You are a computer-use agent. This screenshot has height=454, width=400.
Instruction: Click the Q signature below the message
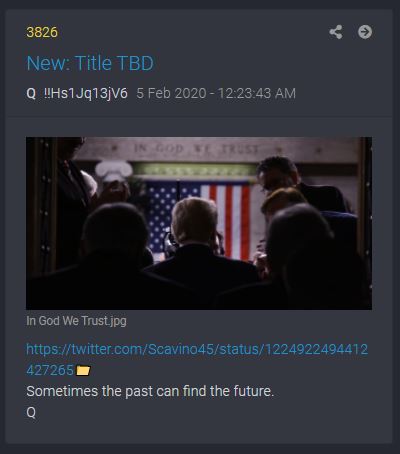31,412
